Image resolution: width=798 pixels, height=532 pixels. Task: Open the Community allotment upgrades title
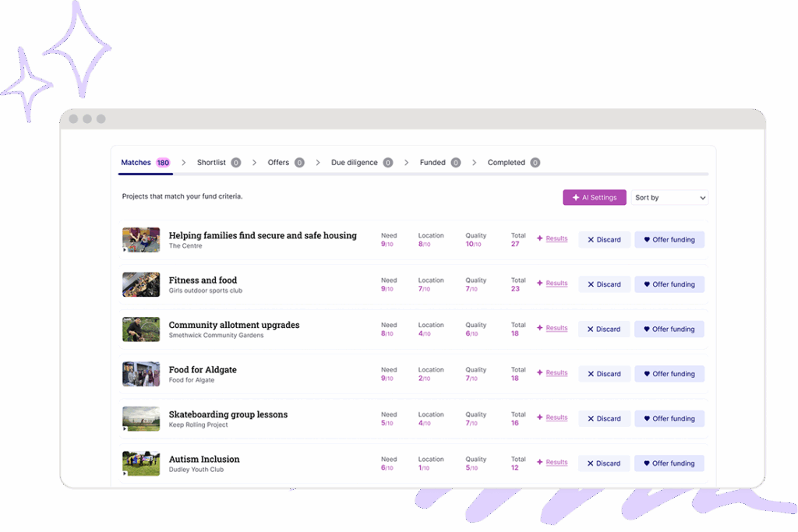point(234,325)
